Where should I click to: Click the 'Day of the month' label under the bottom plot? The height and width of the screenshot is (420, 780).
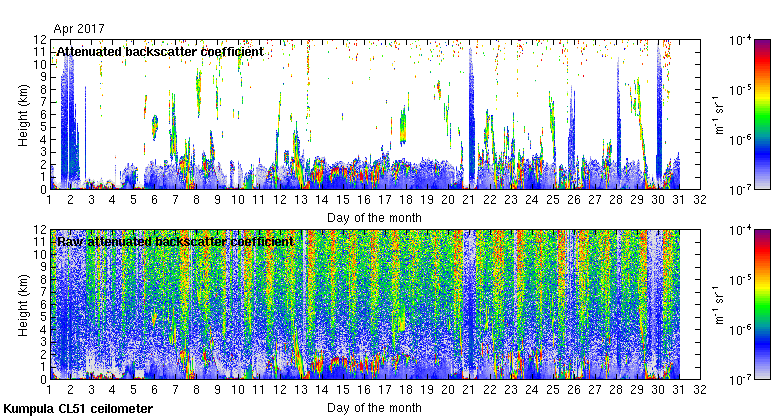click(374, 408)
